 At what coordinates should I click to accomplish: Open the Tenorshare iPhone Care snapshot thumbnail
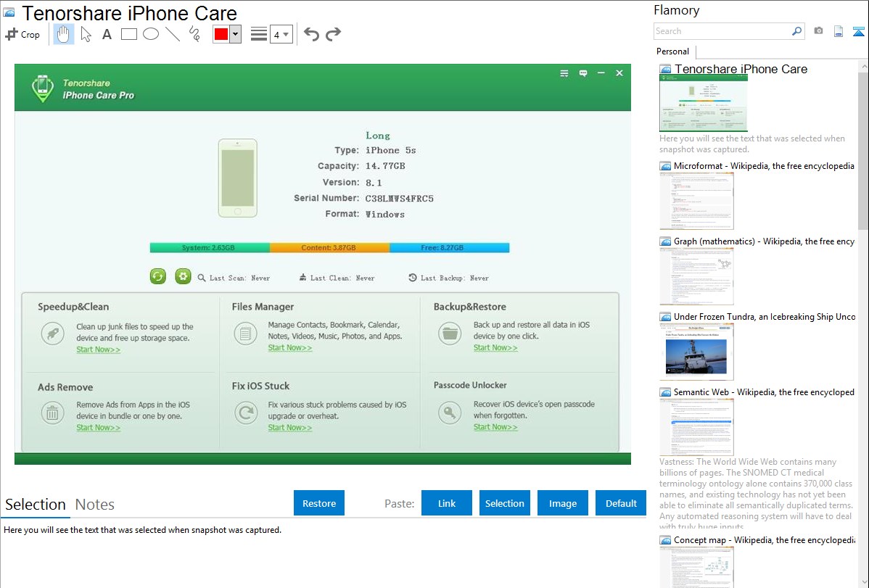[704, 104]
